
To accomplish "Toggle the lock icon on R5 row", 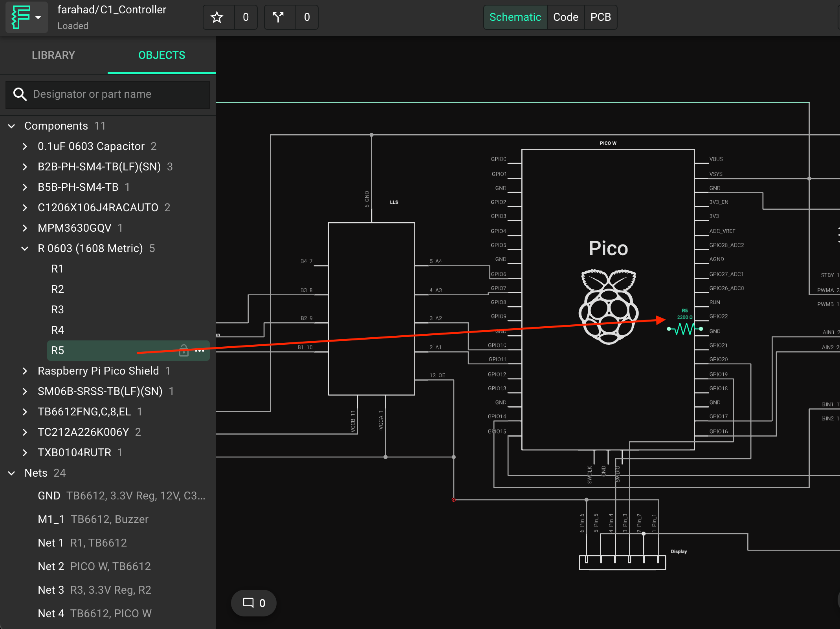I will point(183,350).
